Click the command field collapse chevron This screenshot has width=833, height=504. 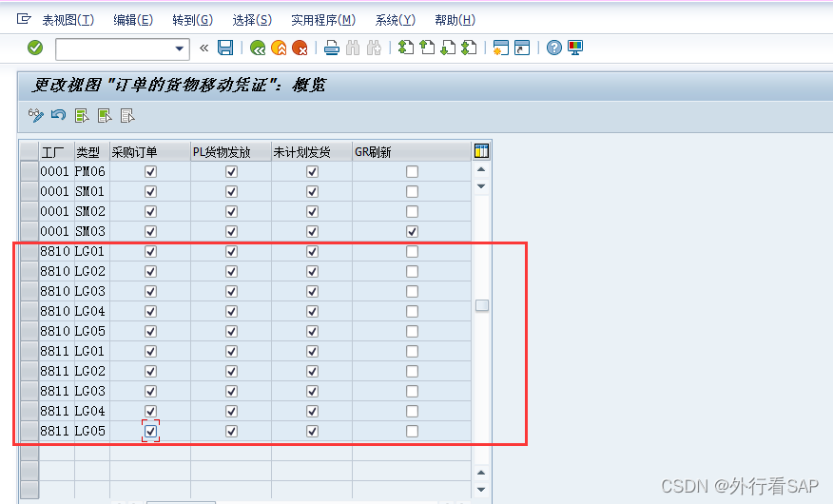tap(204, 48)
